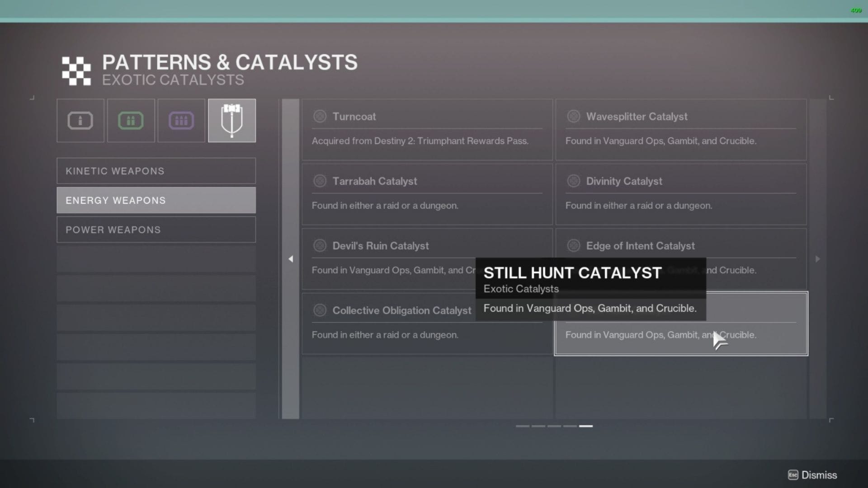
Task: Click Divinity's 'Found in either a raid' description
Action: [638, 206]
